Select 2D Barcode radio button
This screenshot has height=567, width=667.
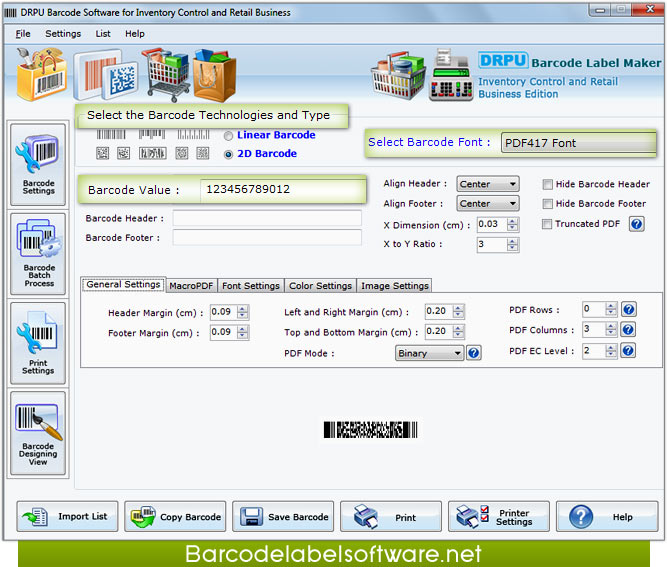[228, 154]
